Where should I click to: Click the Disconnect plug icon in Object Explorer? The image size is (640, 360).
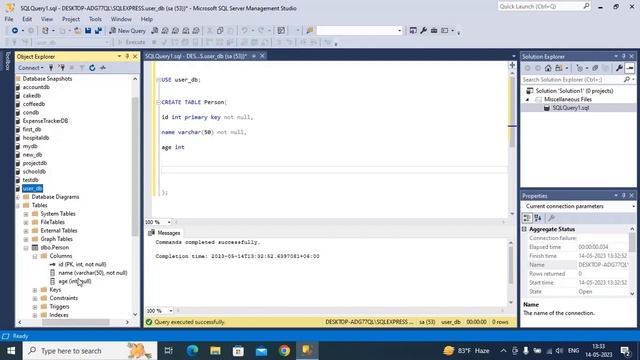pyautogui.click(x=61, y=68)
